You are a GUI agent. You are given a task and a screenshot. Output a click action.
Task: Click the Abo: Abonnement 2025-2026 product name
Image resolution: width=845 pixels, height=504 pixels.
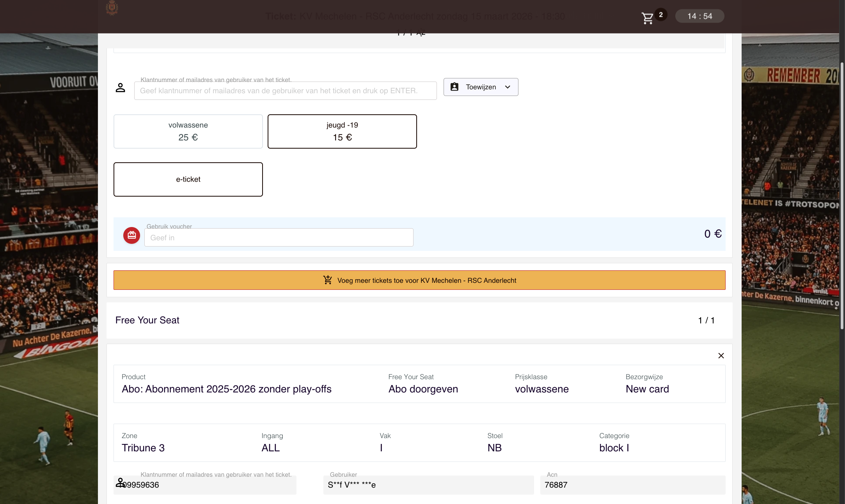coord(227,389)
